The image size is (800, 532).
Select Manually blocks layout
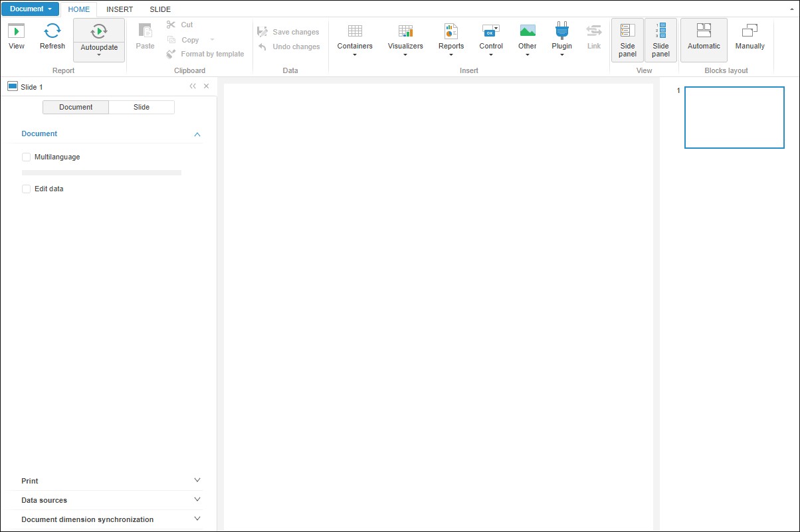point(750,38)
